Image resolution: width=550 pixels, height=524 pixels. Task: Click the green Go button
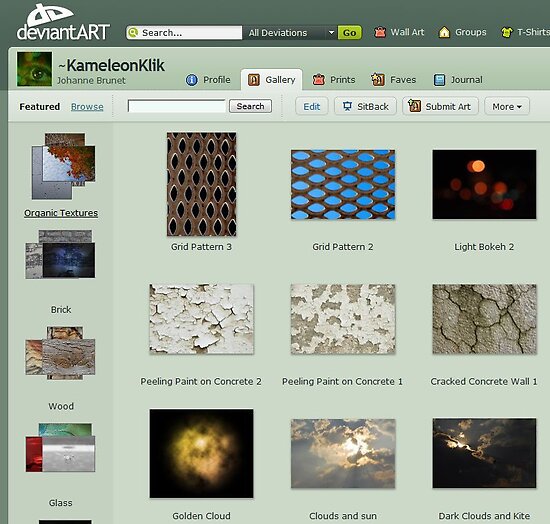349,33
